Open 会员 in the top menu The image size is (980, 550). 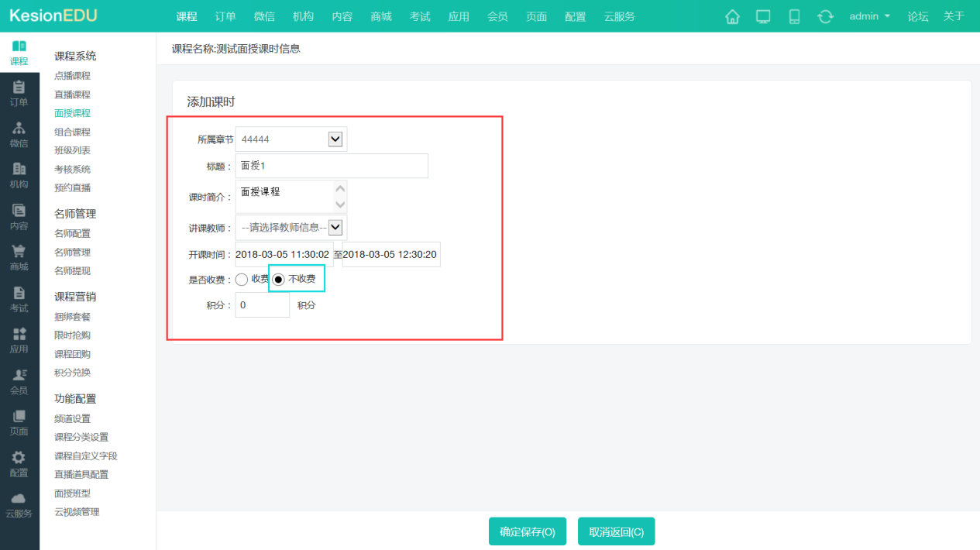498,16
